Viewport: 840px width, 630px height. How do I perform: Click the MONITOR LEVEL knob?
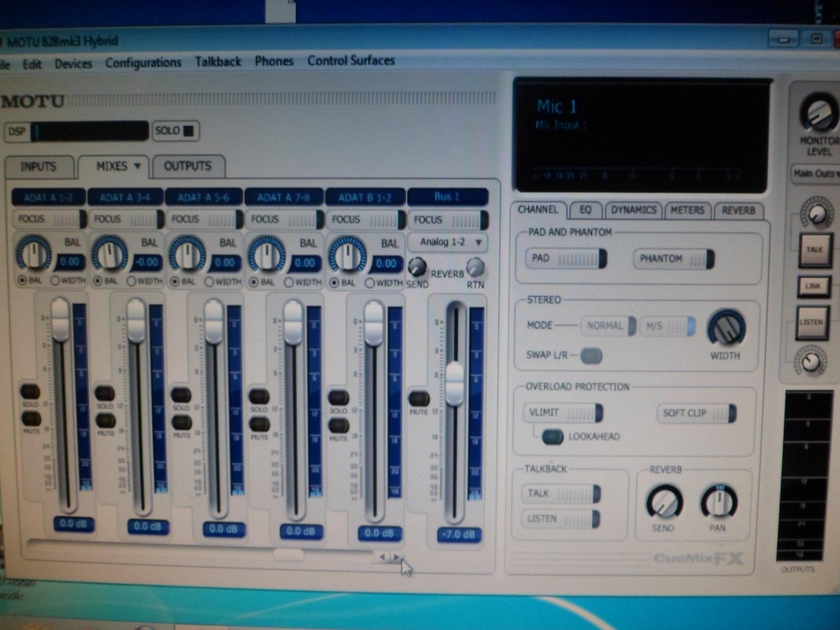click(819, 112)
